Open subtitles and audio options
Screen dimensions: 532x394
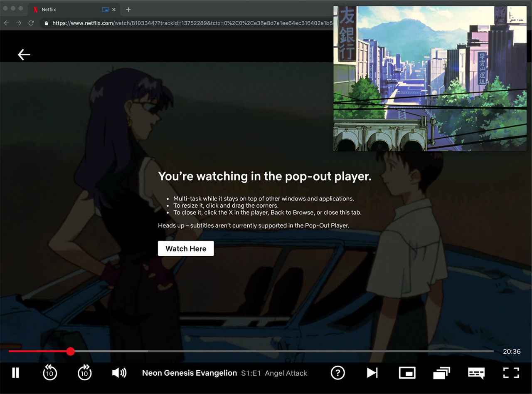[476, 373]
